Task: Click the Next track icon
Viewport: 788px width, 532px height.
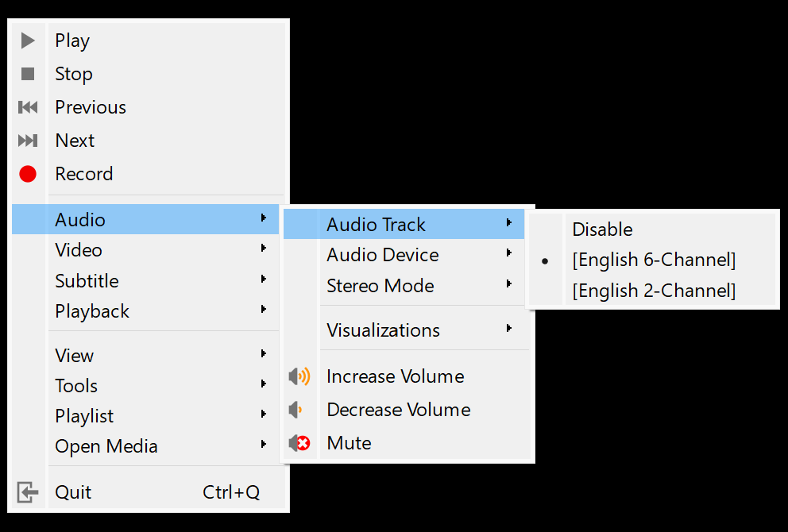Action: (28, 141)
